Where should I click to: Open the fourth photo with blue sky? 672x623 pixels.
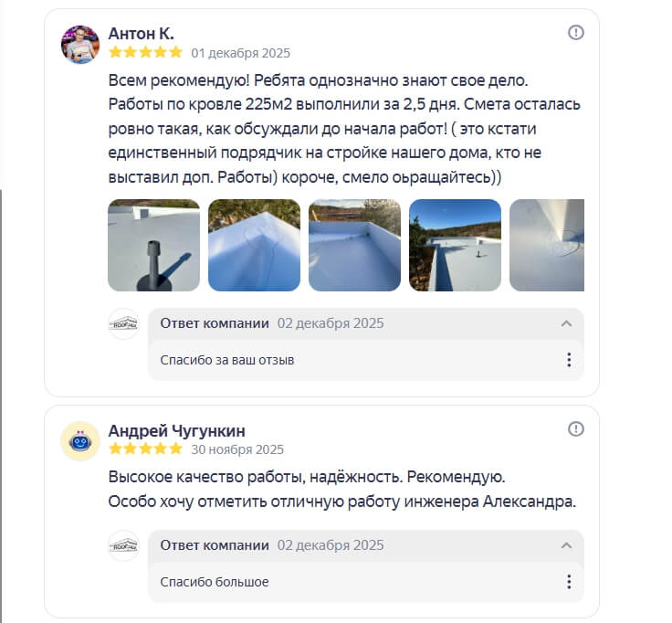click(x=455, y=245)
